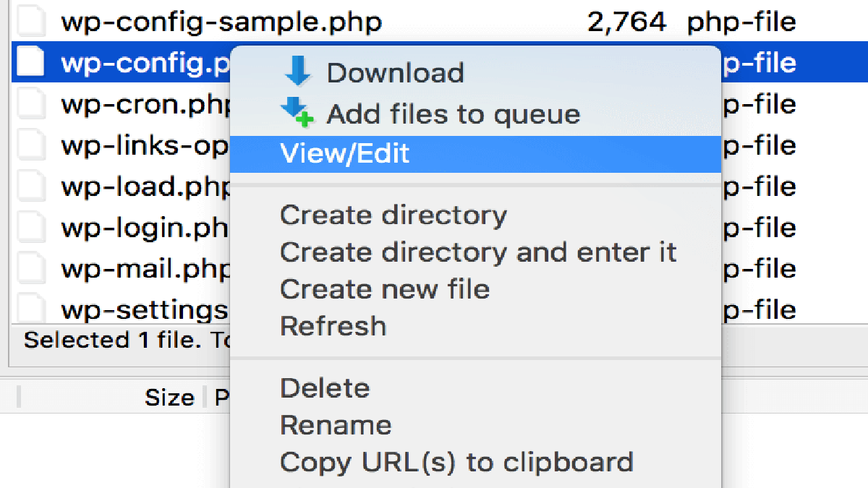Viewport: 868px width, 488px height.
Task: Click the wp-load.php file icon
Action: [x=31, y=187]
